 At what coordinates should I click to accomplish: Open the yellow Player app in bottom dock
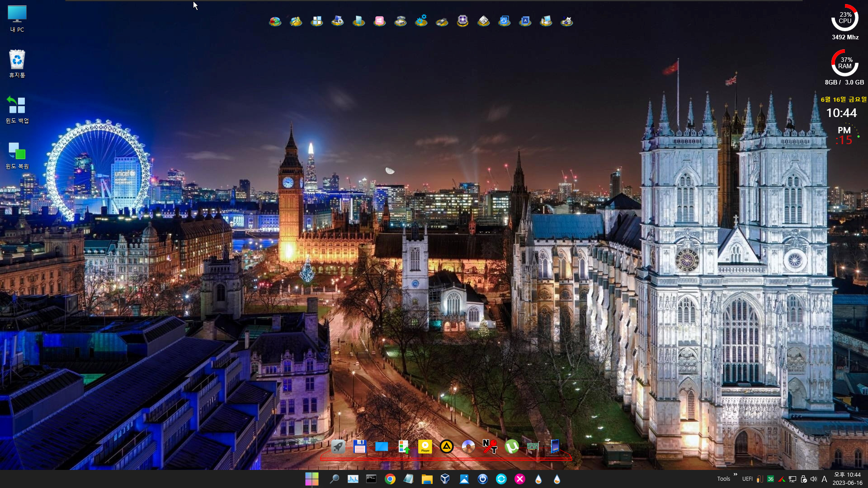(425, 446)
